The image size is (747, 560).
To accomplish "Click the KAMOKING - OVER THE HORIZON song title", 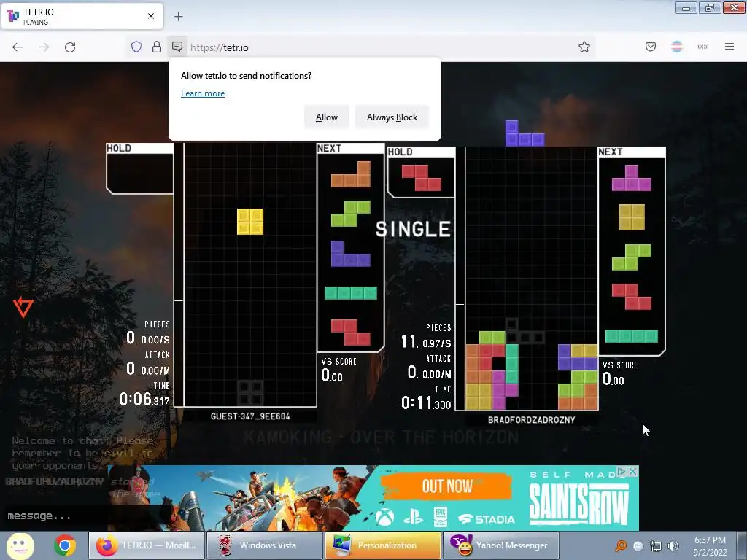I will pos(382,437).
